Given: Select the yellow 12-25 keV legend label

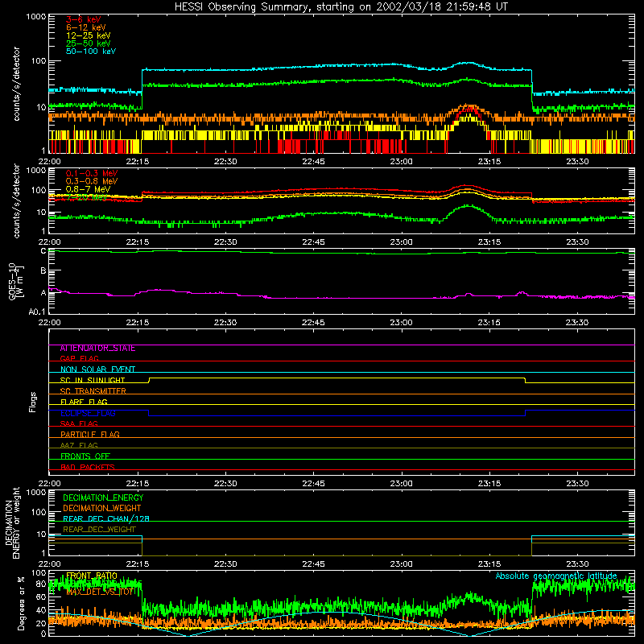Looking at the screenshot, I should pyautogui.click(x=89, y=35).
